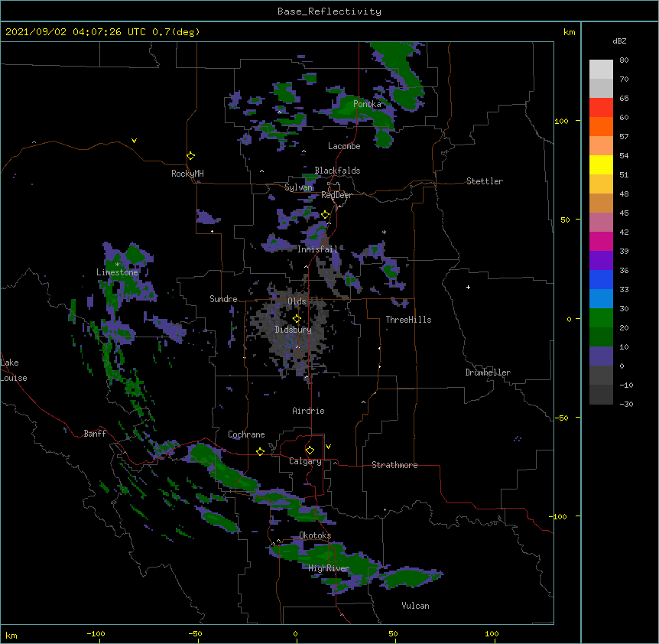Click the Lacombe city label
The height and width of the screenshot is (644, 659).
coord(344,146)
